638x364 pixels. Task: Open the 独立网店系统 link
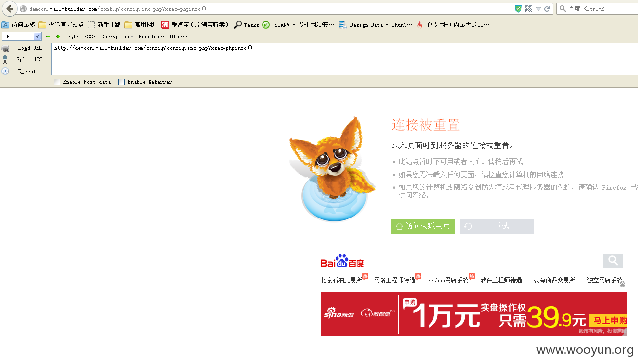click(x=605, y=280)
